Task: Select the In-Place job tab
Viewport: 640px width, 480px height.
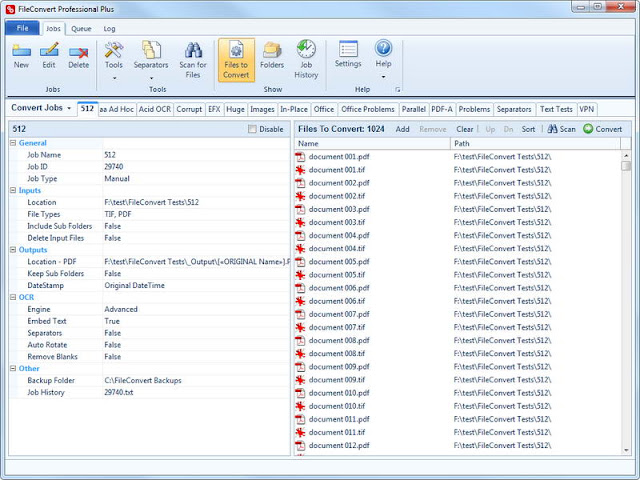Action: [294, 109]
